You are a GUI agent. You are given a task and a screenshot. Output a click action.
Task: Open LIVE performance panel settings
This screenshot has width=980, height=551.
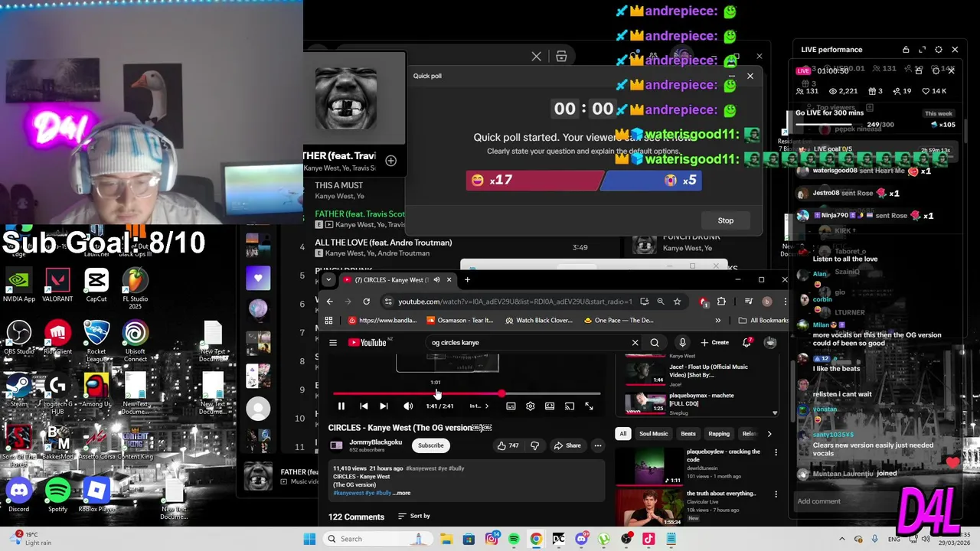click(939, 50)
